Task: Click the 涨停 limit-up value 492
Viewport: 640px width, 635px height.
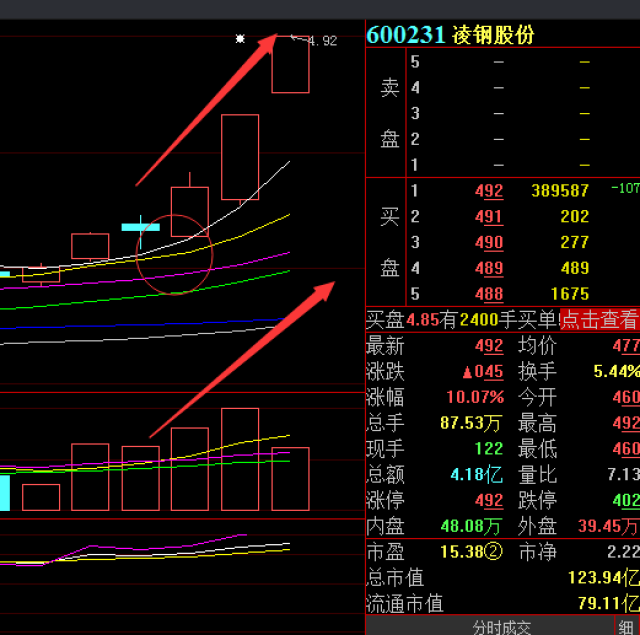Action: (489, 500)
